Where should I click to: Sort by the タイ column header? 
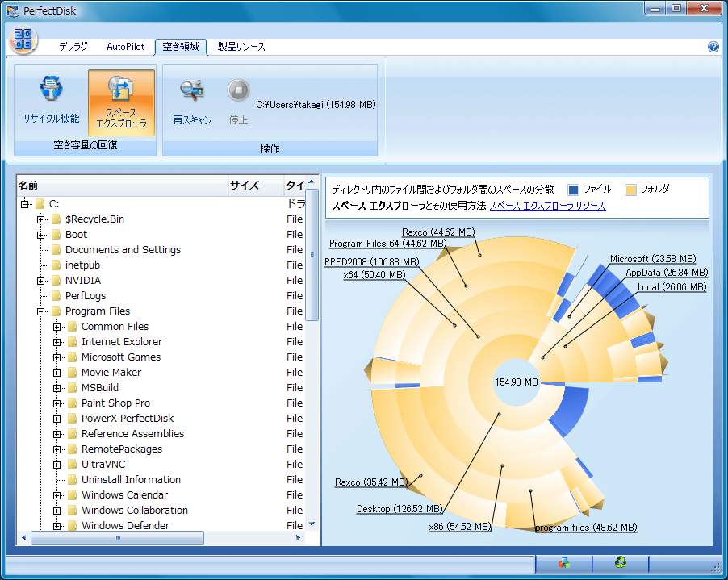click(x=295, y=186)
